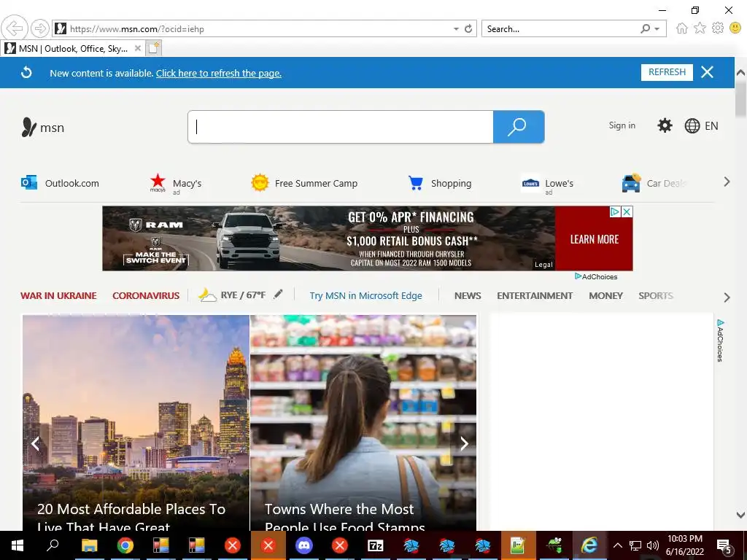
Task: Go to previous carousel slide arrow
Action: click(35, 443)
